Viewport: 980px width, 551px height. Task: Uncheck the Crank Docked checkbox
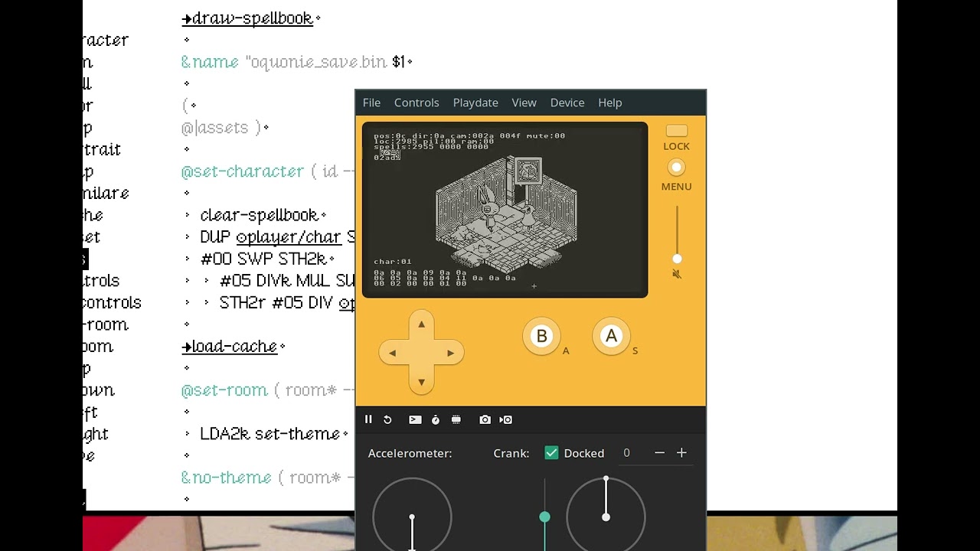click(x=551, y=453)
